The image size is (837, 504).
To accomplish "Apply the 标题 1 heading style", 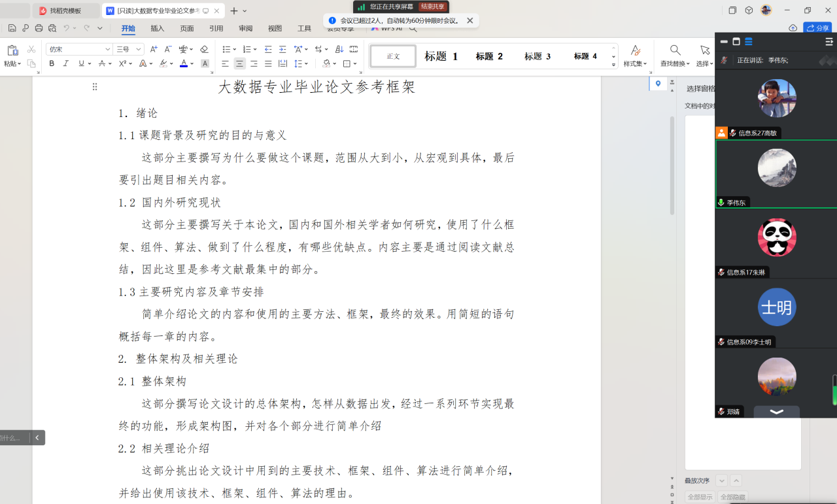I will click(441, 56).
